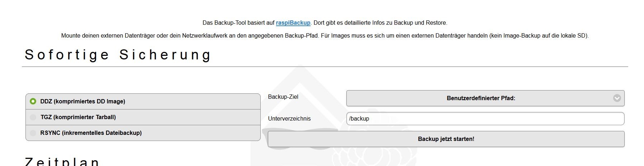Click the DDZ (komprimiertes DD Image) label text
Image resolution: width=644 pixels, height=166 pixels.
[82, 102]
